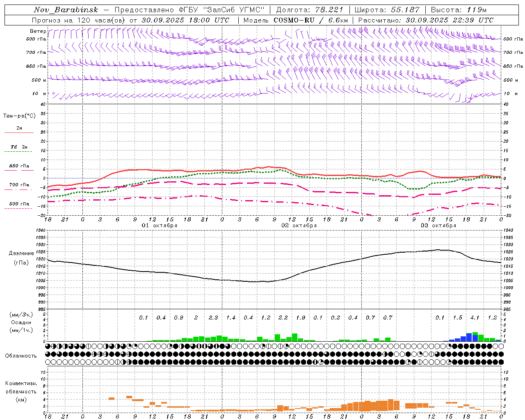Click '850 гПа' in the temperature legend
The width and height of the screenshot is (525, 420).
19,166
